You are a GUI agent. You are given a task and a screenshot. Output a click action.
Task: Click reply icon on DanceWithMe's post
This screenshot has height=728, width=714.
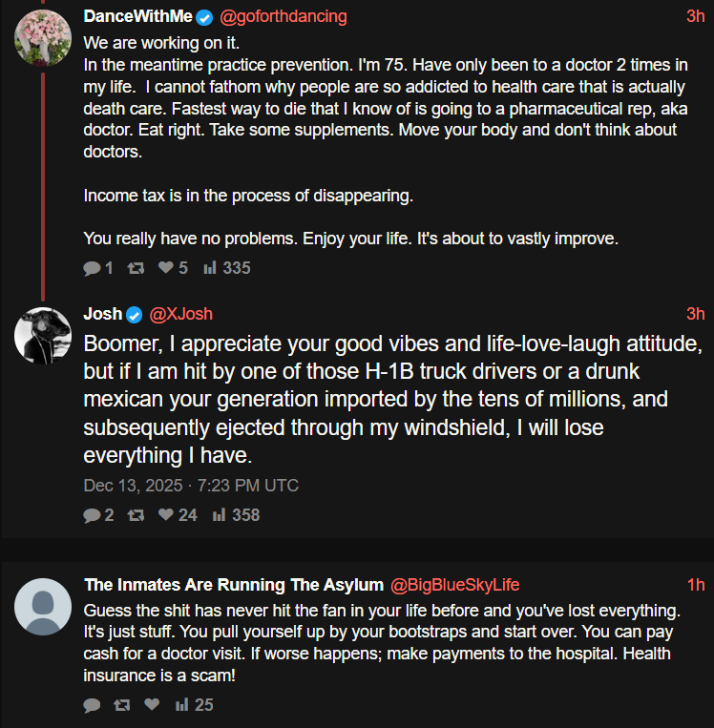point(93,268)
